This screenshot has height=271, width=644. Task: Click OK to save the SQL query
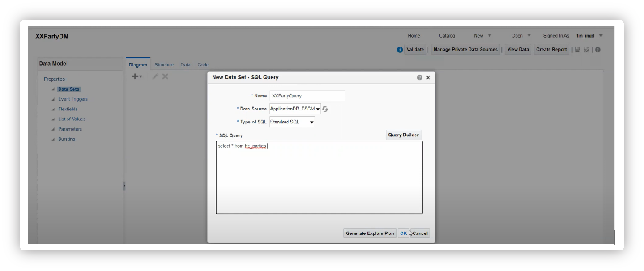(x=403, y=233)
